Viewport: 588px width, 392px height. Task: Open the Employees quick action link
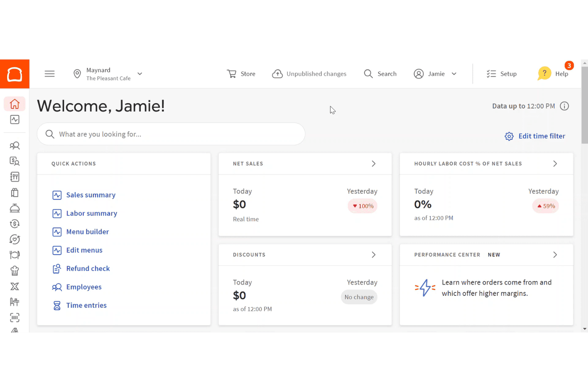pyautogui.click(x=77, y=287)
